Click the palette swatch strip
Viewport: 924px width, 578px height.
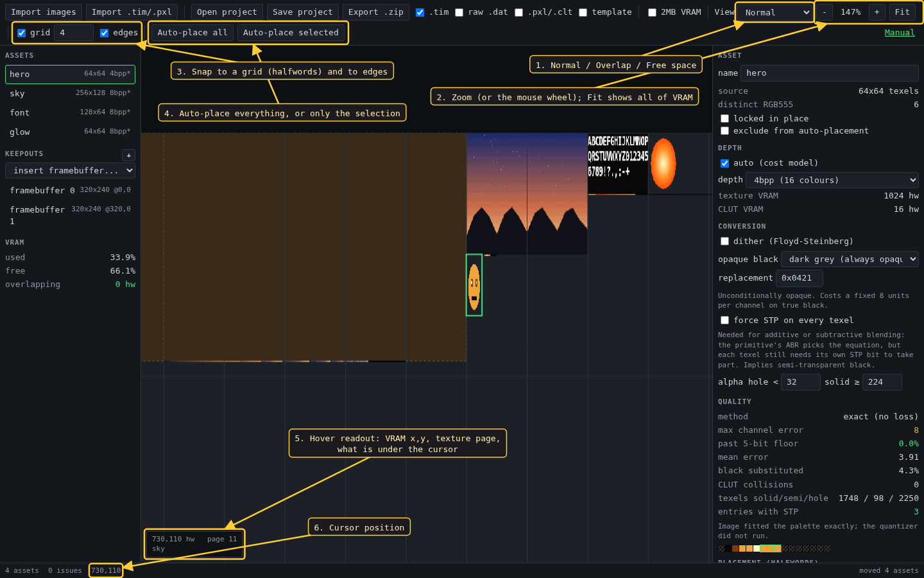click(x=774, y=548)
